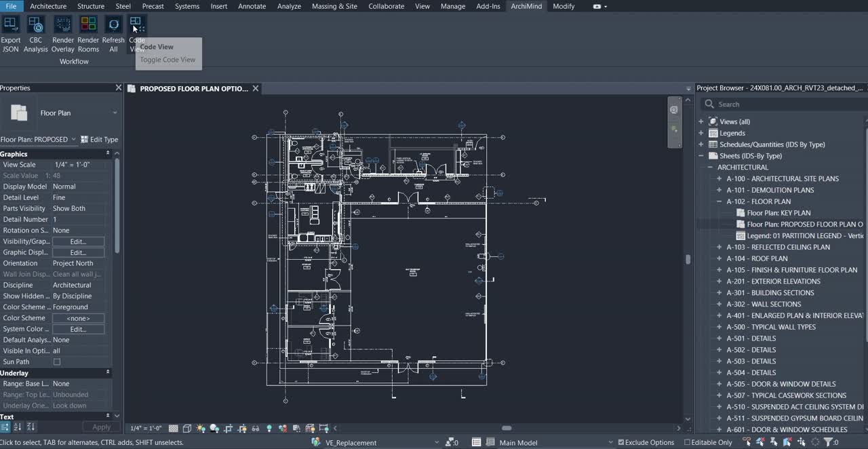Image resolution: width=868 pixels, height=449 pixels.
Task: Open Worksets icon in status bar
Action: [x=316, y=442]
